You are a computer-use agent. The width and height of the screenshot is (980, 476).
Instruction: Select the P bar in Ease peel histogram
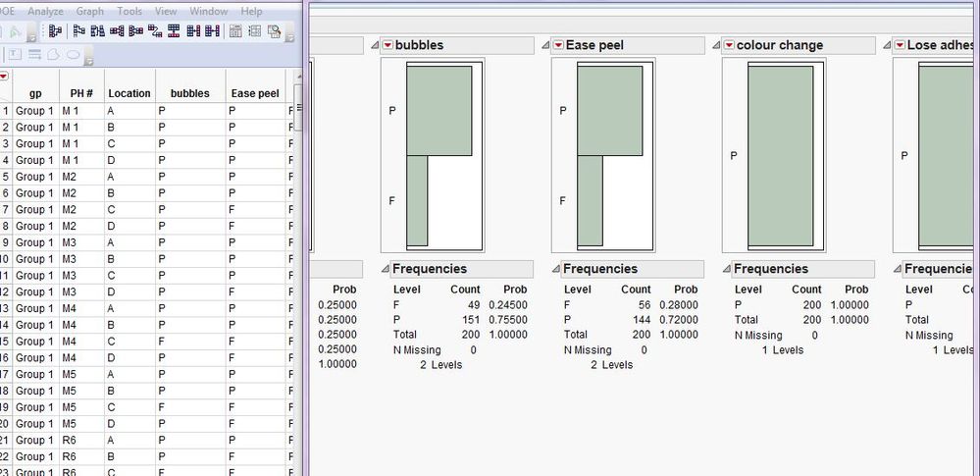(x=609, y=111)
